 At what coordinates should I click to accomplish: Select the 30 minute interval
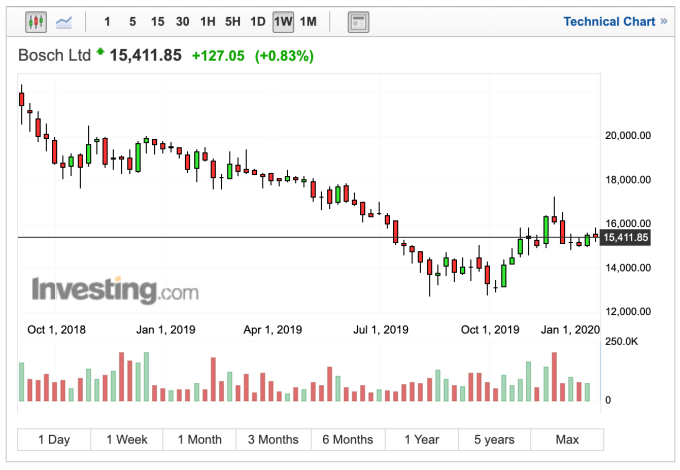183,22
